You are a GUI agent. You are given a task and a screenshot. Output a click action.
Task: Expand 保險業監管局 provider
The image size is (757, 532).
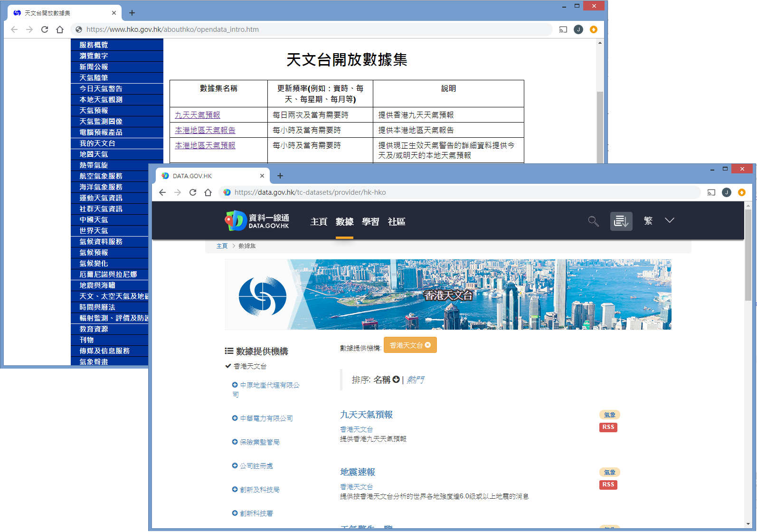(235, 442)
